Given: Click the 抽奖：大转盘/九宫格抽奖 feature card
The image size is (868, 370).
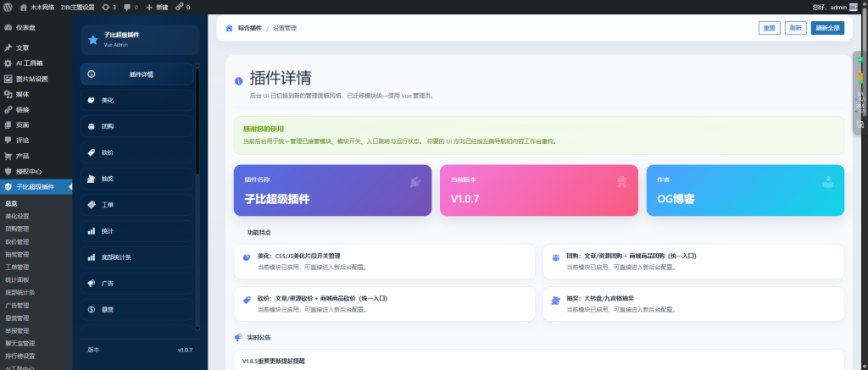Looking at the screenshot, I should click(x=693, y=304).
